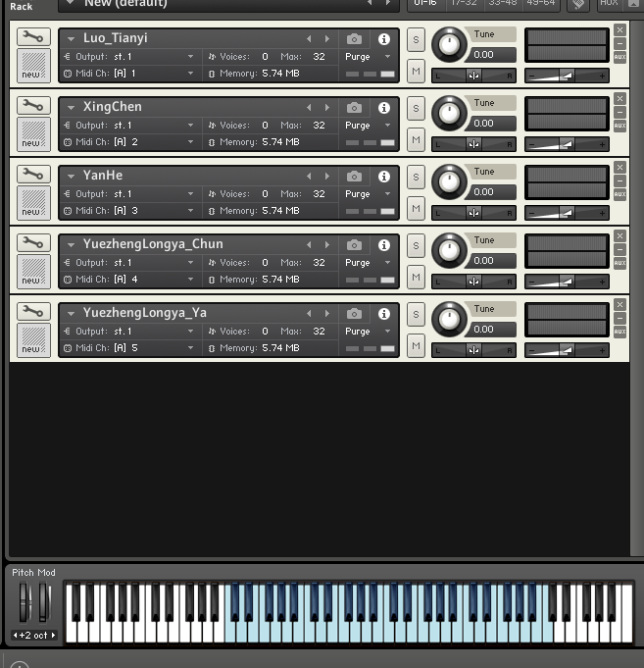The width and height of the screenshot is (644, 668).
Task: Show info for YuezhengLongya_Ya instrument
Action: pos(384,314)
